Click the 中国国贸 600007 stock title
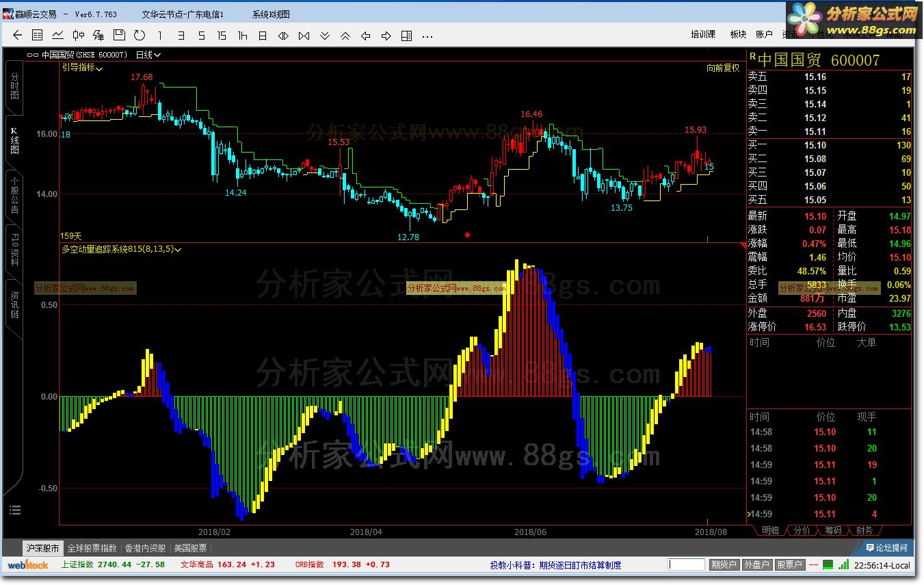 pyautogui.click(x=819, y=60)
